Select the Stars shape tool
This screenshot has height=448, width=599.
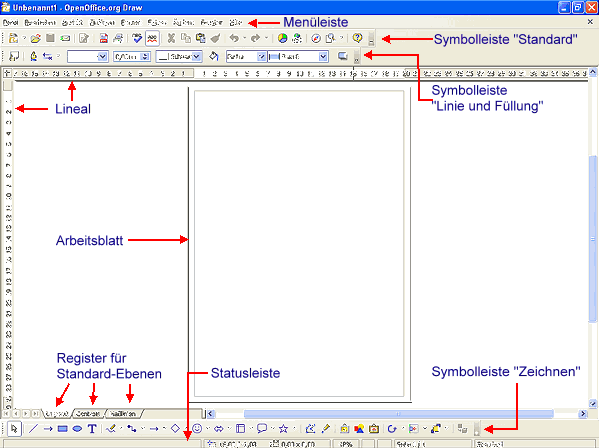pos(283,429)
